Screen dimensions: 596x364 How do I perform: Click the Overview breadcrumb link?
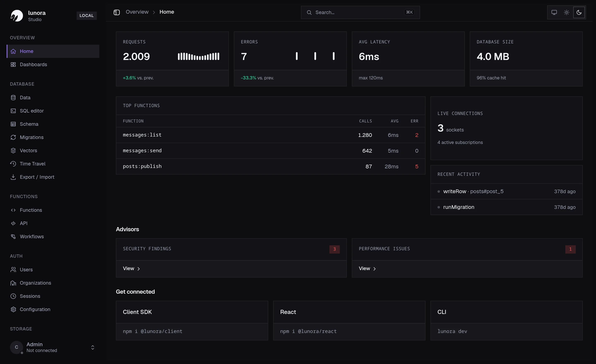(137, 12)
